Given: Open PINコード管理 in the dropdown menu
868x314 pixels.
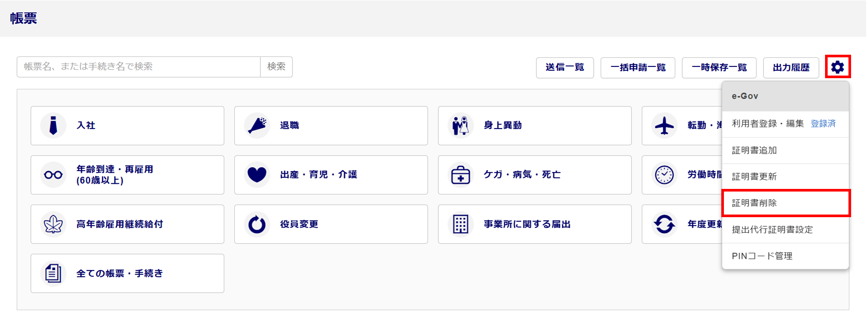Looking at the screenshot, I should tap(786, 256).
